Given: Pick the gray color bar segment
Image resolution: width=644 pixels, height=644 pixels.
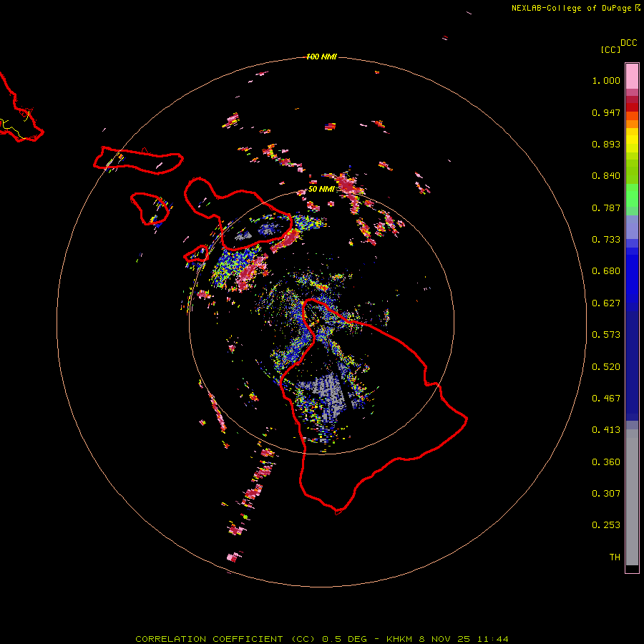Looking at the screenshot, I should tap(632, 497).
